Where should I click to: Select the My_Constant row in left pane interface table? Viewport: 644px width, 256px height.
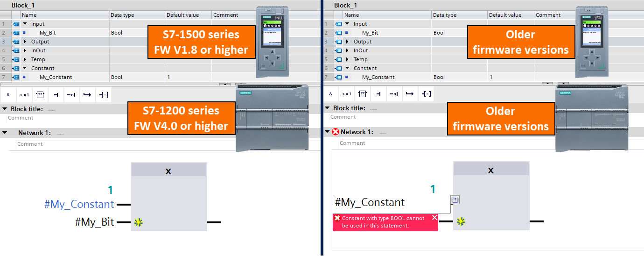[x=128, y=77]
